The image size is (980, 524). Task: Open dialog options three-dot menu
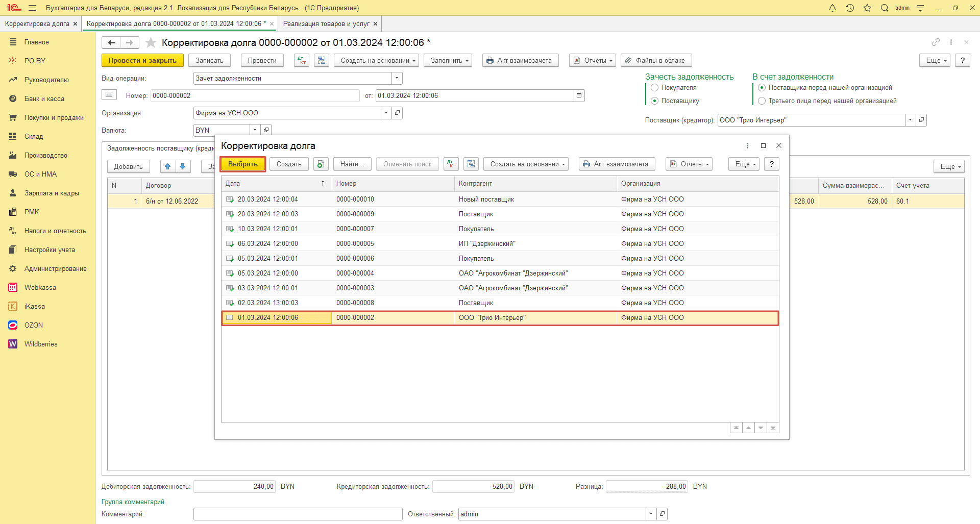coord(747,146)
